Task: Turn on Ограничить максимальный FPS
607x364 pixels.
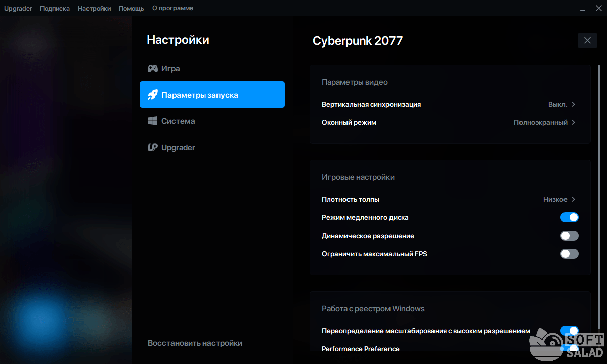Action: pos(569,254)
